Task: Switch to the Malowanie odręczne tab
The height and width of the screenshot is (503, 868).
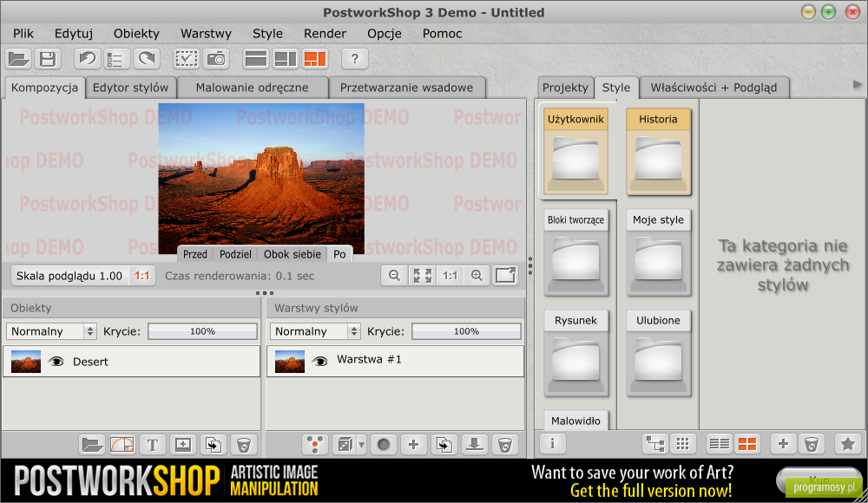Action: click(x=252, y=88)
